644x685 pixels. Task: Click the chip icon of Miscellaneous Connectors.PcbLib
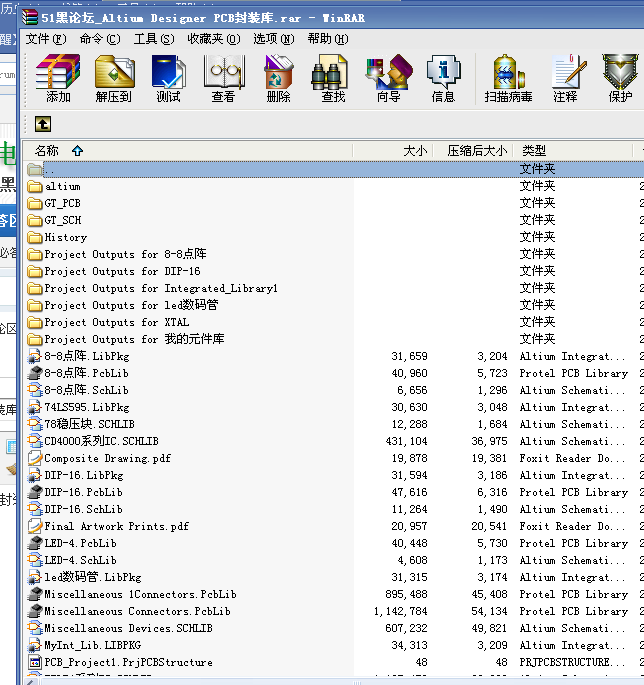(x=35, y=611)
